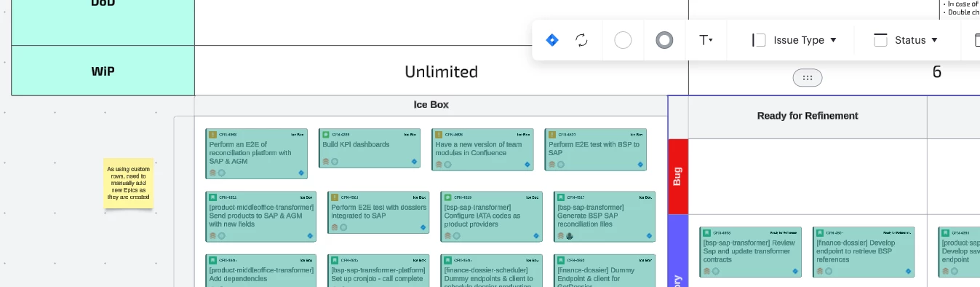Click priority chevrons icon on 'Build KPI dashboards' card
This screenshot has height=287, width=980.
point(326,162)
